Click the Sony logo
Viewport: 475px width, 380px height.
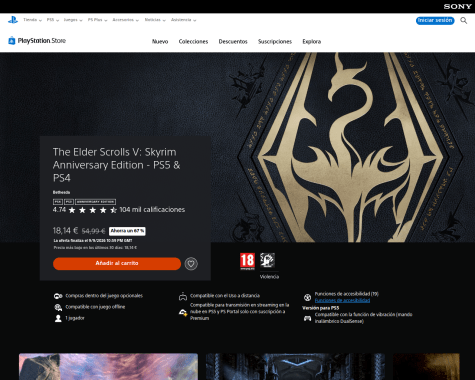click(457, 6)
